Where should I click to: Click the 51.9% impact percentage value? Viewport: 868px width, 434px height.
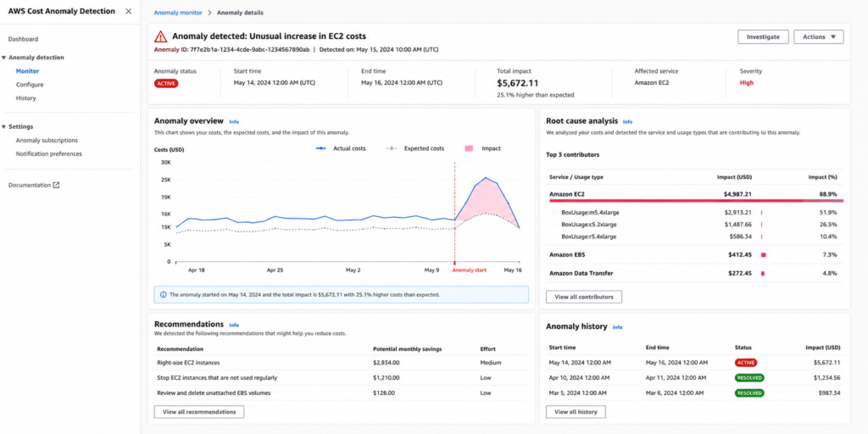pyautogui.click(x=828, y=213)
